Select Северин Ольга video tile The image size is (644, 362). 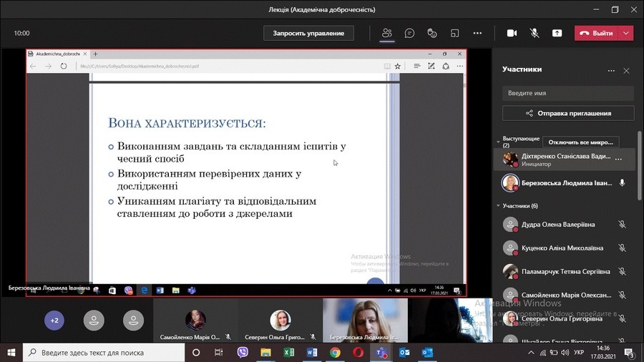[280, 321]
